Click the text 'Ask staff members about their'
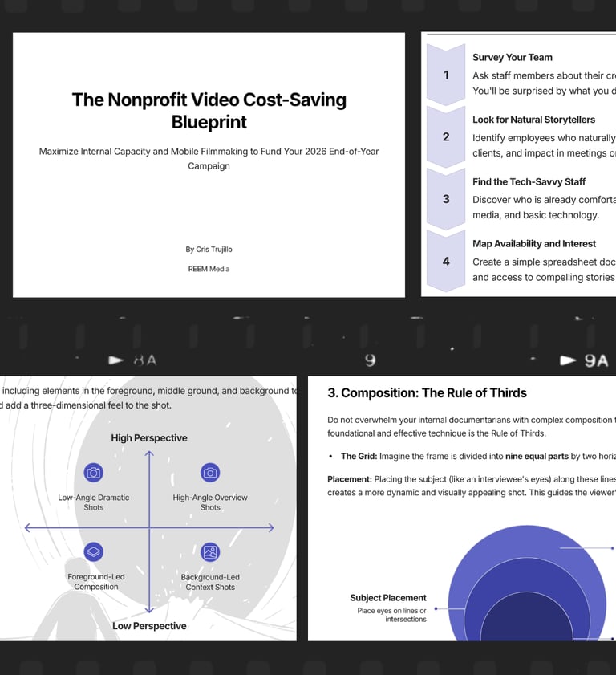Image resolution: width=616 pixels, height=675 pixels. click(x=538, y=75)
